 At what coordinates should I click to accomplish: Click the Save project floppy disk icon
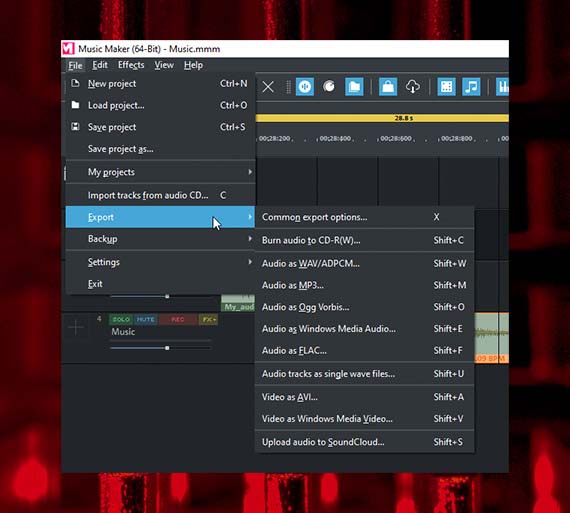pos(75,127)
